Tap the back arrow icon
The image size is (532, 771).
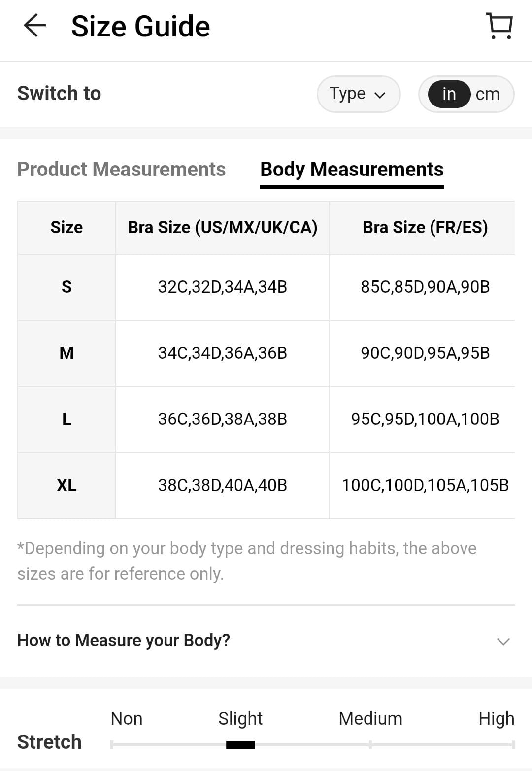pyautogui.click(x=34, y=26)
